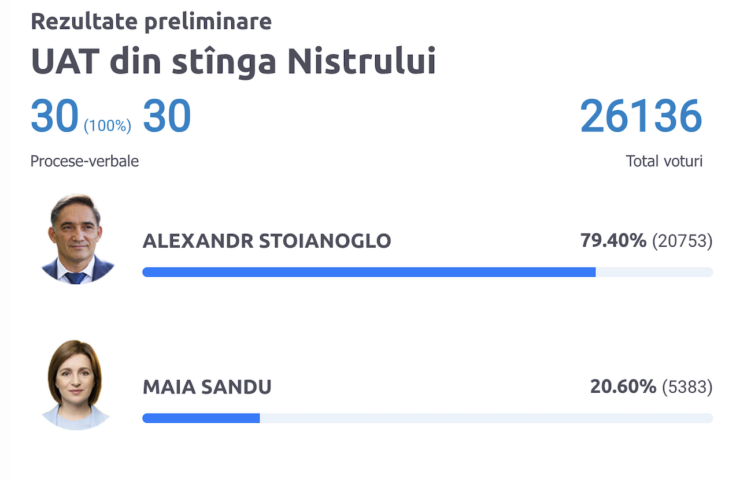740x480 pixels.
Task: Click the (20753) vote count
Action: tap(682, 241)
